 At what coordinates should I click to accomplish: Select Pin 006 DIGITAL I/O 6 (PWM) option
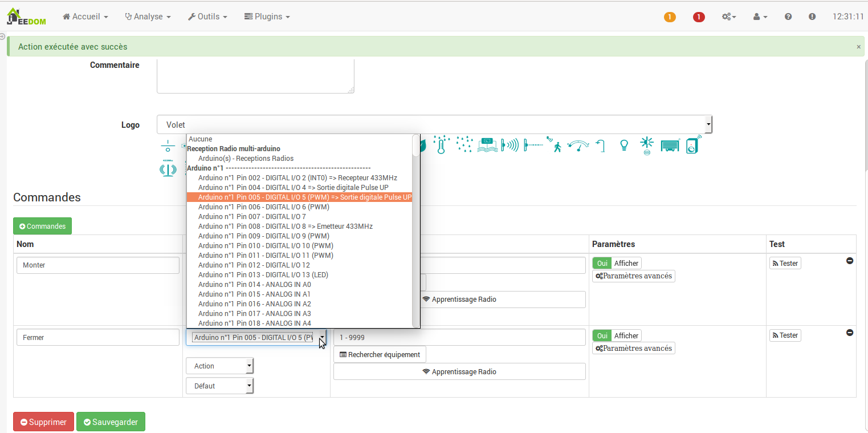point(299,207)
